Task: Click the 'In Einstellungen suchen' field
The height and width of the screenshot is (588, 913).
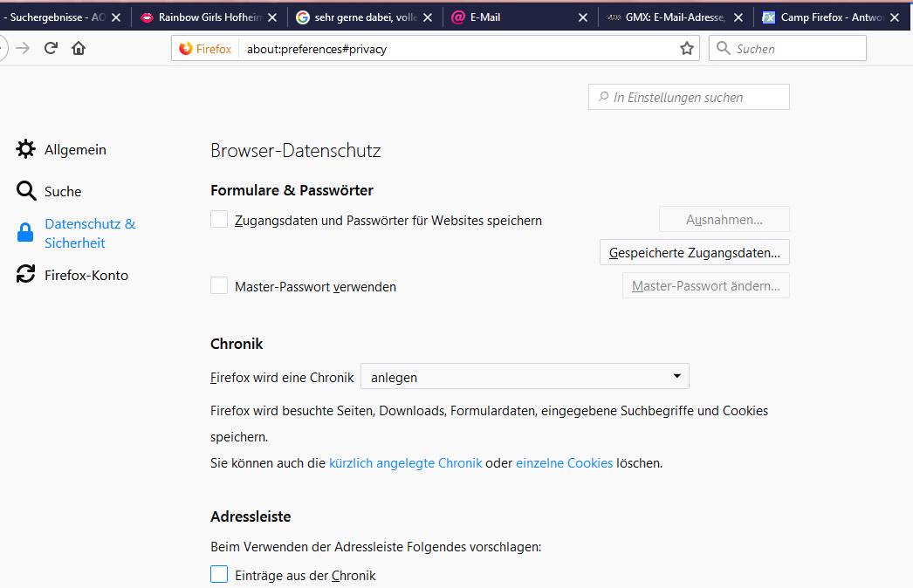Action: point(690,98)
